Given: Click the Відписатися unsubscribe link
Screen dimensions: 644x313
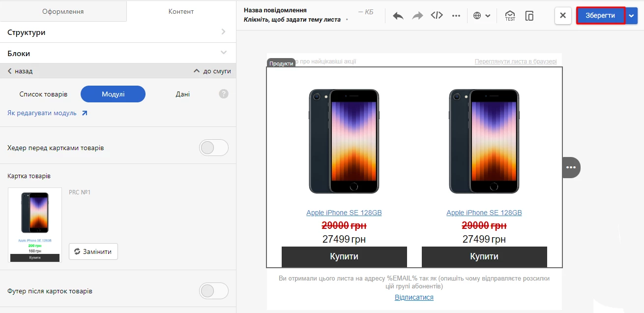Looking at the screenshot, I should point(414,297).
